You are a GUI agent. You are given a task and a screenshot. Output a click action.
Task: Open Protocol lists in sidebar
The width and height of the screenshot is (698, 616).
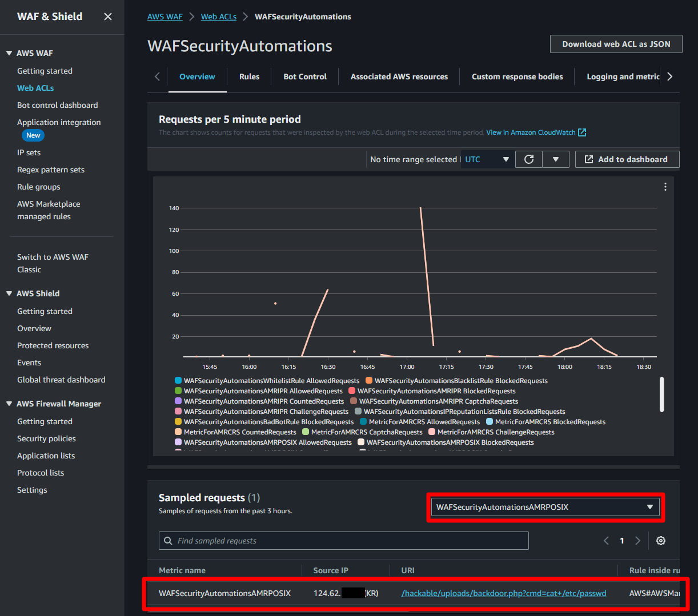pyautogui.click(x=41, y=473)
